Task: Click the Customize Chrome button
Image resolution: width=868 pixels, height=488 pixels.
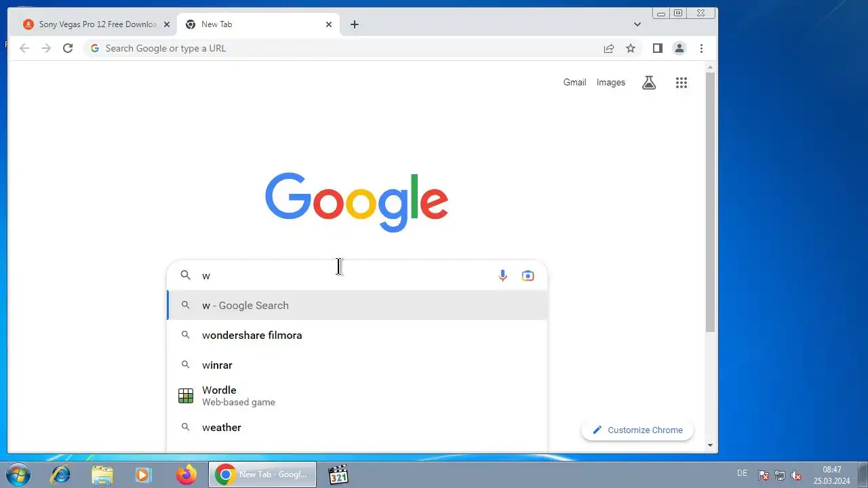Action: click(x=637, y=430)
